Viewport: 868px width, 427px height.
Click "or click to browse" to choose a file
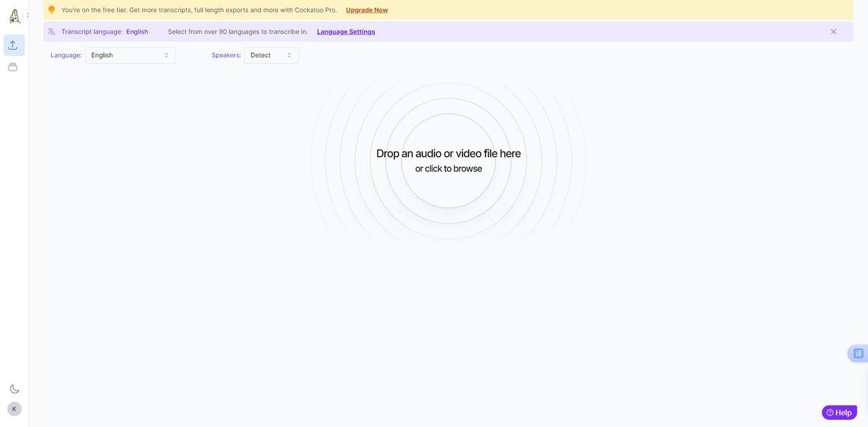tap(448, 168)
